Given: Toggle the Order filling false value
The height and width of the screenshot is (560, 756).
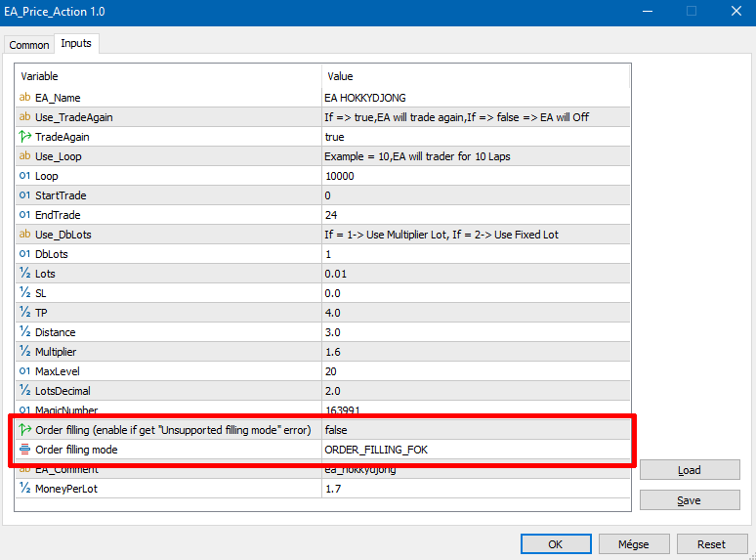Looking at the screenshot, I should pyautogui.click(x=476, y=430).
